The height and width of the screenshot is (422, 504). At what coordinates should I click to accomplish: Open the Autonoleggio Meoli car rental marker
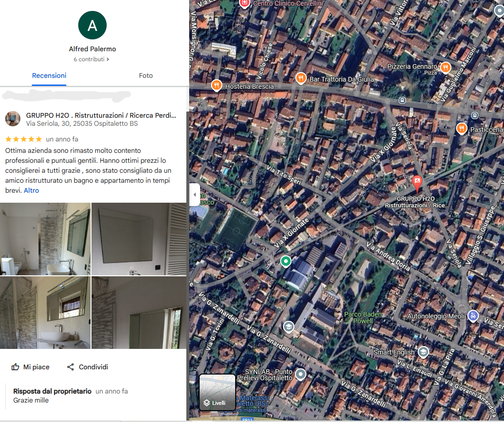pos(473,316)
